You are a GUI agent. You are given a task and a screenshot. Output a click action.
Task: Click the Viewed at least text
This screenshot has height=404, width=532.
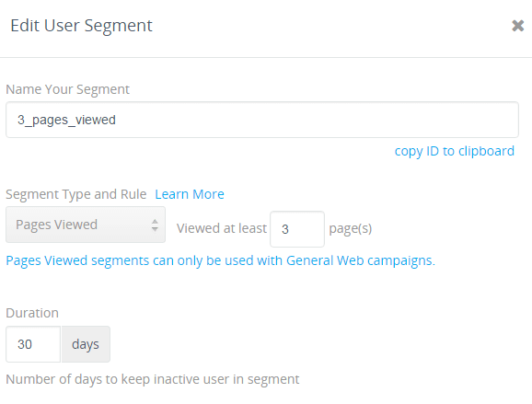coord(222,228)
